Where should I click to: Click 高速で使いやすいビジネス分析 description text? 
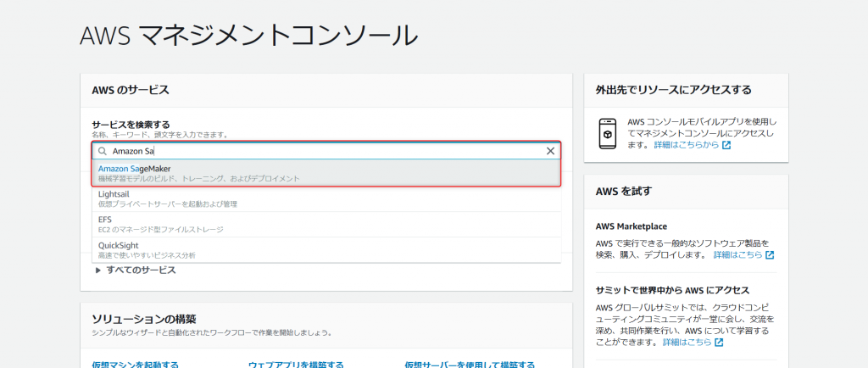click(147, 255)
